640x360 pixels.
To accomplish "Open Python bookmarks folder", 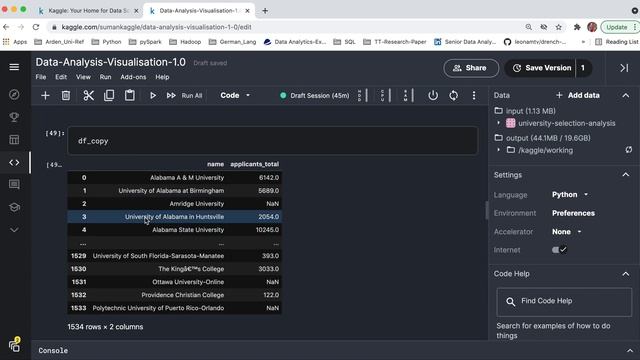I will [x=107, y=42].
